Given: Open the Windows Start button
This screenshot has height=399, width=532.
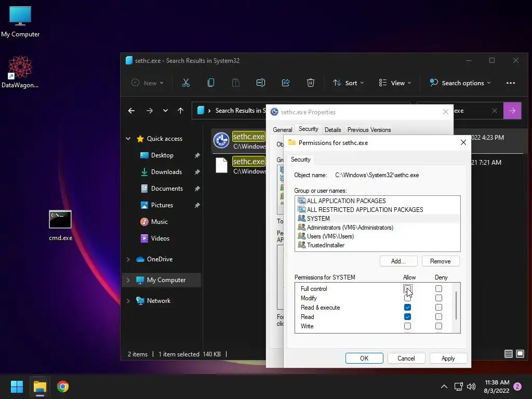Looking at the screenshot, I should (17, 387).
